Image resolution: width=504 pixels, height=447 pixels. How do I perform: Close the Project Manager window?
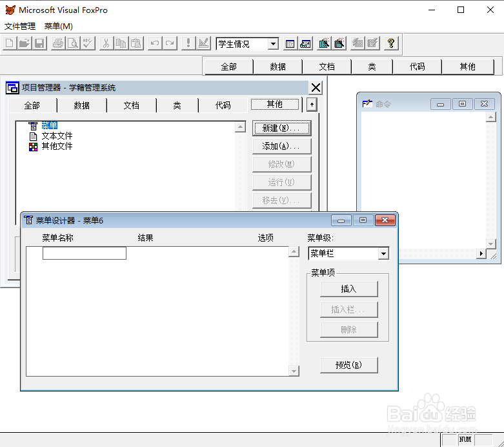(316, 88)
